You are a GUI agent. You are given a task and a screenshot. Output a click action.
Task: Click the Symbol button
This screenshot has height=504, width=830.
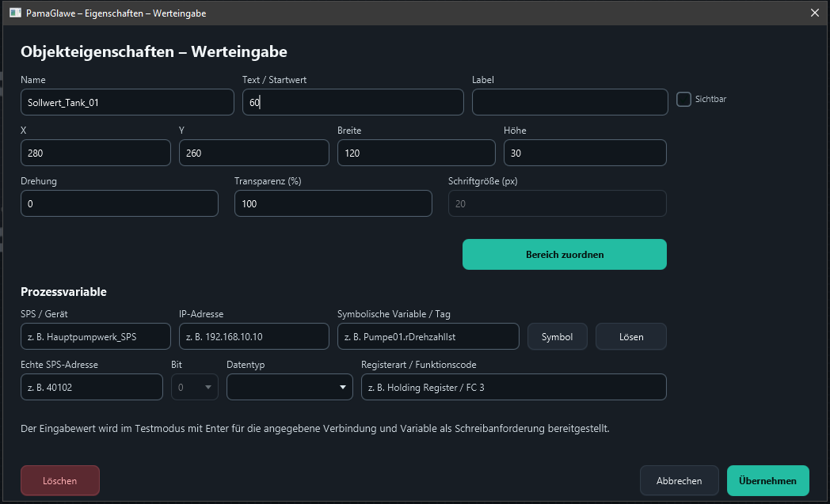558,337
